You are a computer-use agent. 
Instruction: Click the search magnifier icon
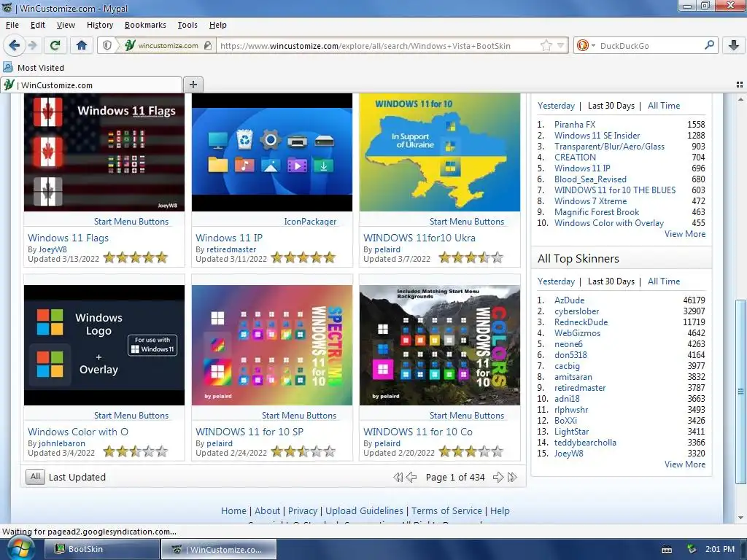(x=709, y=45)
